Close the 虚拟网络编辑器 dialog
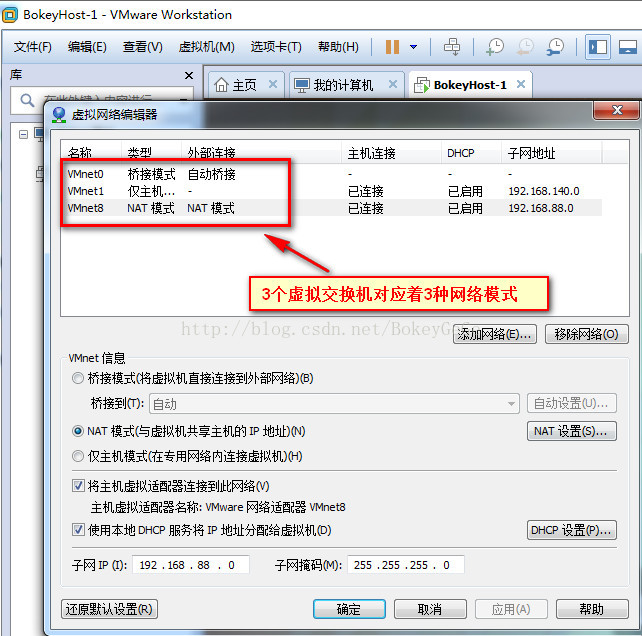This screenshot has height=636, width=642. tap(617, 110)
